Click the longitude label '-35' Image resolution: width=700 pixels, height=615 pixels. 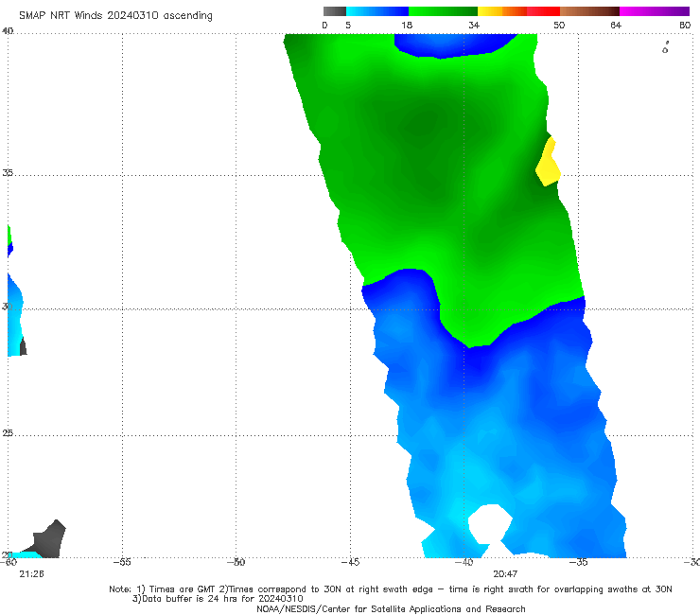point(578,562)
